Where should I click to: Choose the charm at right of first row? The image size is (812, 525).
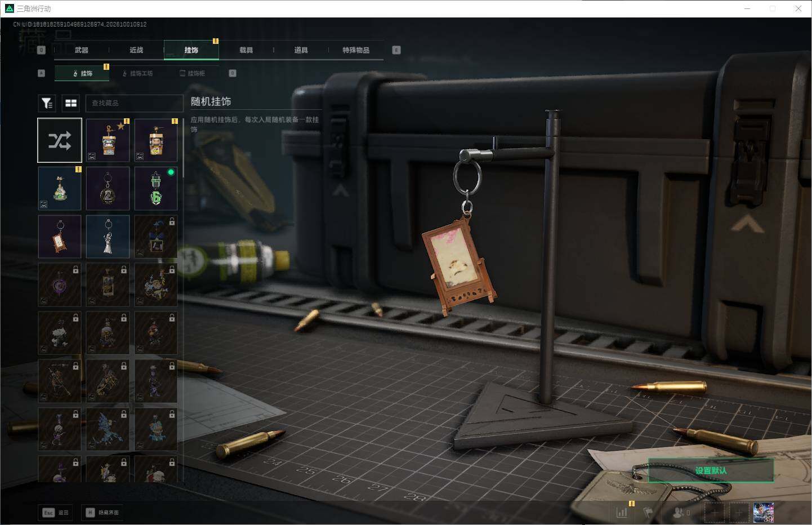(156, 140)
